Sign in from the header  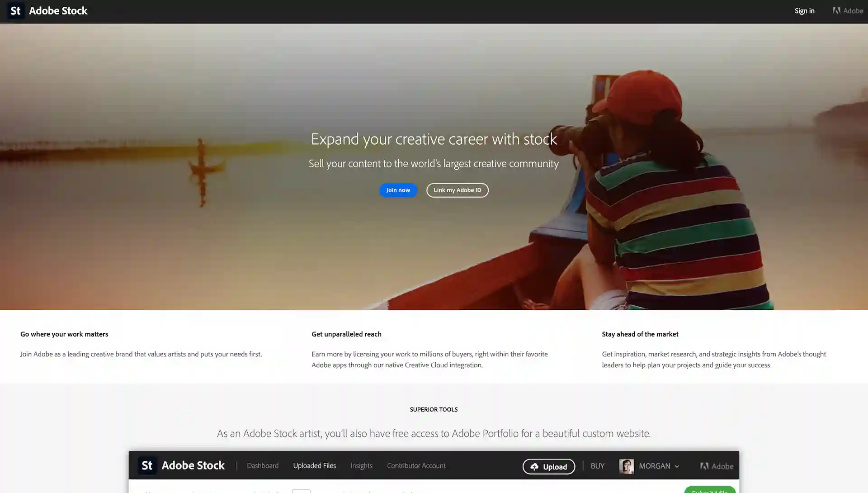point(804,11)
